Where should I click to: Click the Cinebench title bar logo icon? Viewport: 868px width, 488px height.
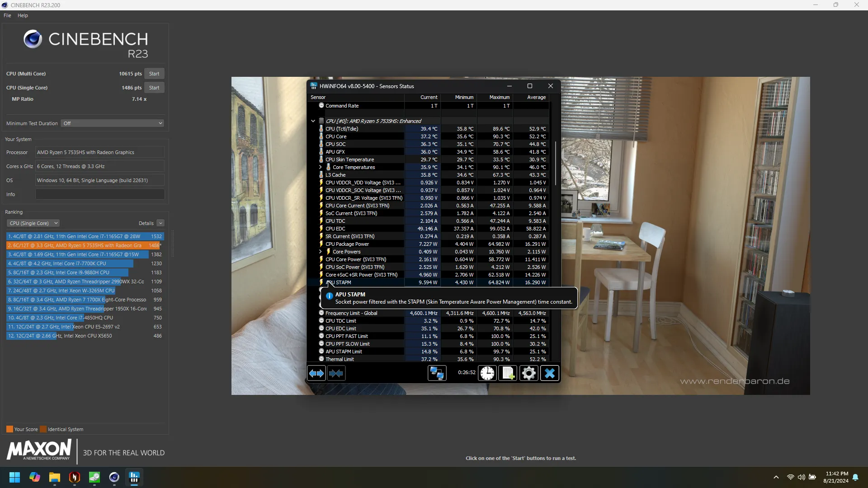pyautogui.click(x=5, y=5)
